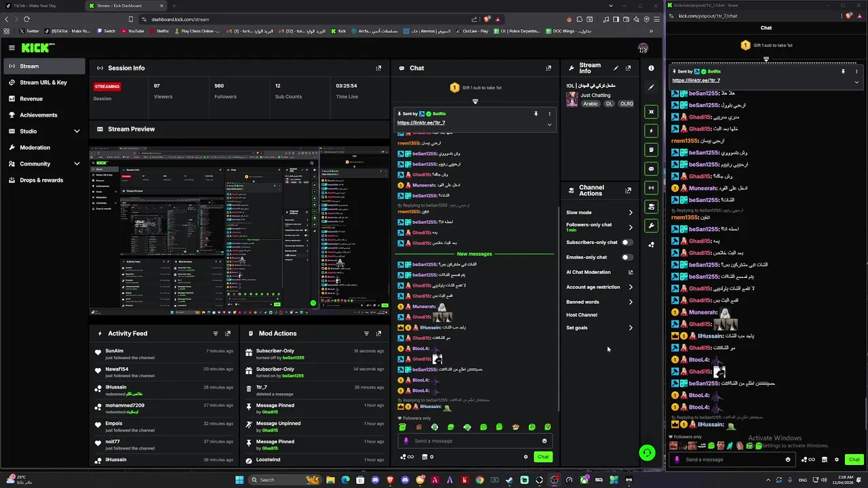
Task: Edit Stream info with the pencil icon
Action: point(616,68)
